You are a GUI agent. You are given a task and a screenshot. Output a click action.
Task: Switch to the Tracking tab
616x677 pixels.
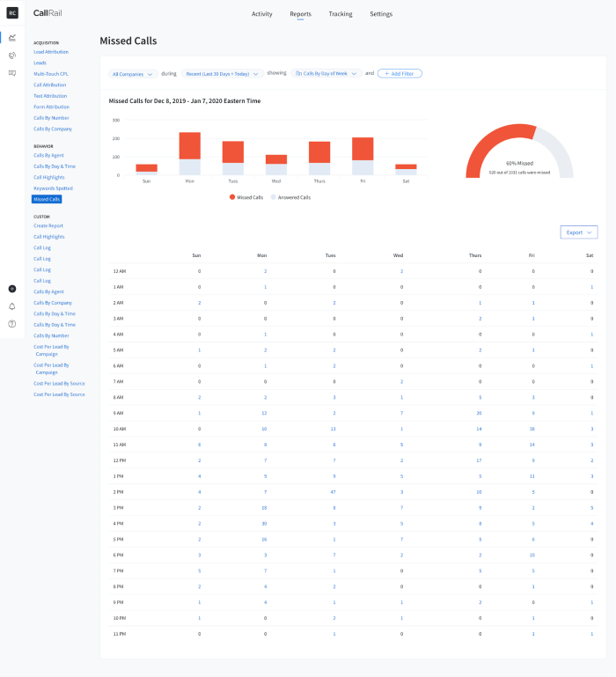[341, 14]
